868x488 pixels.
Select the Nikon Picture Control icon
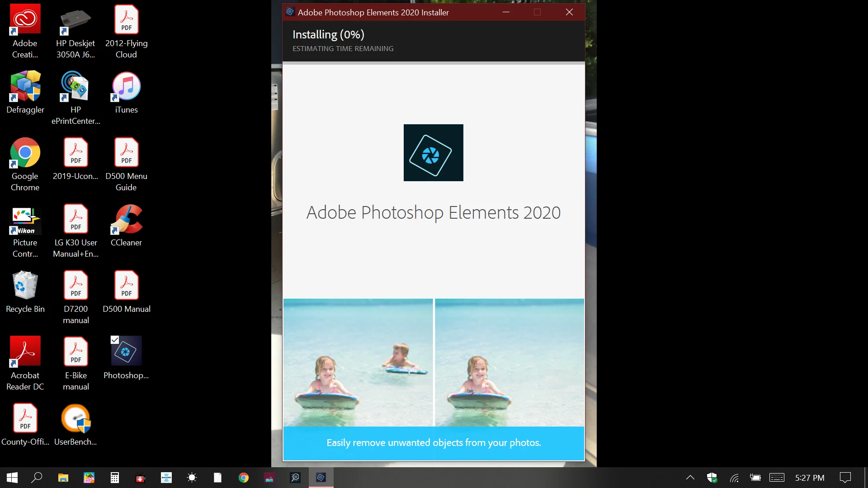(25, 220)
